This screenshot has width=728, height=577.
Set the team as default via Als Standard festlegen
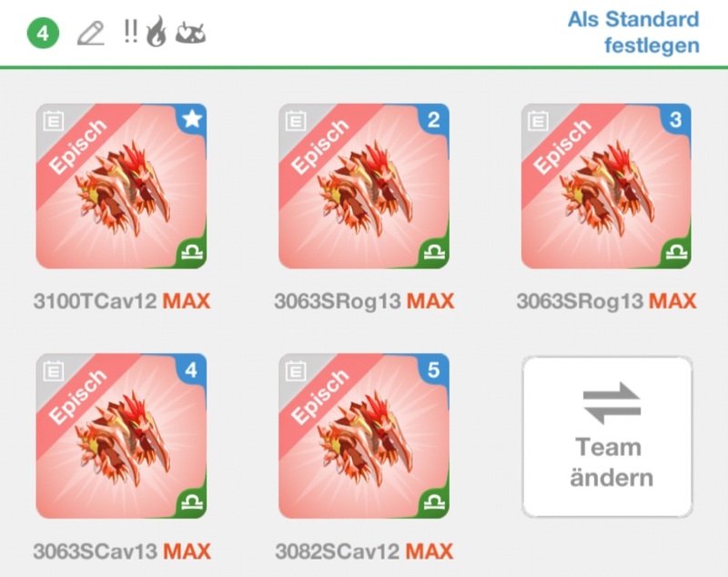(633, 33)
